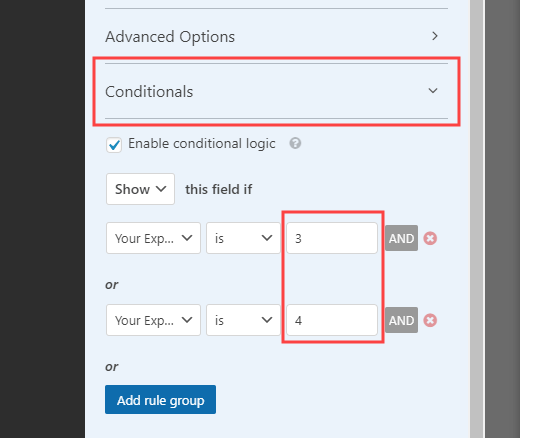Click the Conditionals section heading
This screenshot has height=438, width=550.
click(149, 92)
